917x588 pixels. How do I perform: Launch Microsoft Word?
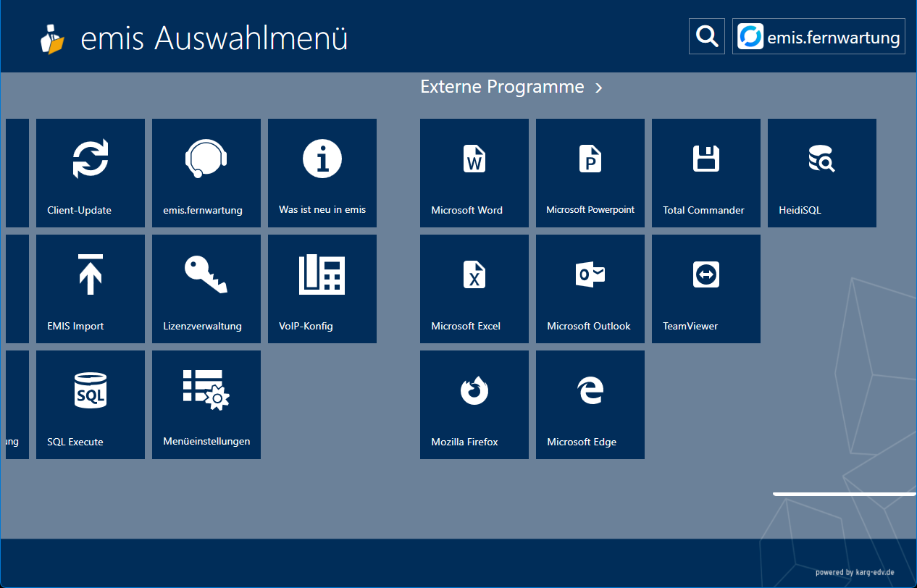coord(474,173)
